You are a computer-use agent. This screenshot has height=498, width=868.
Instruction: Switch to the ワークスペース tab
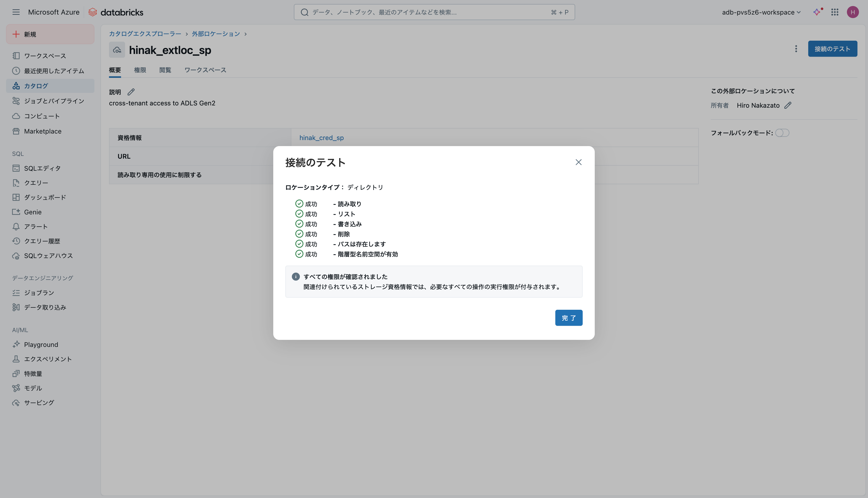205,70
